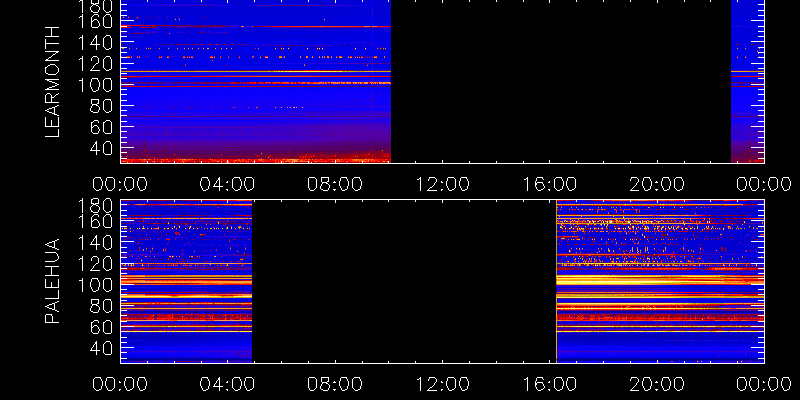Viewport: 800px width, 400px height.
Task: Pick the 12:00 time label under Learmonth plot
Action: point(442,184)
